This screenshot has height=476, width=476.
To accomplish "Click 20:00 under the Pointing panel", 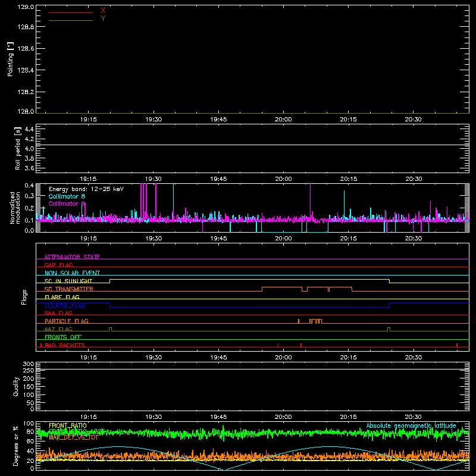I will (x=283, y=120).
